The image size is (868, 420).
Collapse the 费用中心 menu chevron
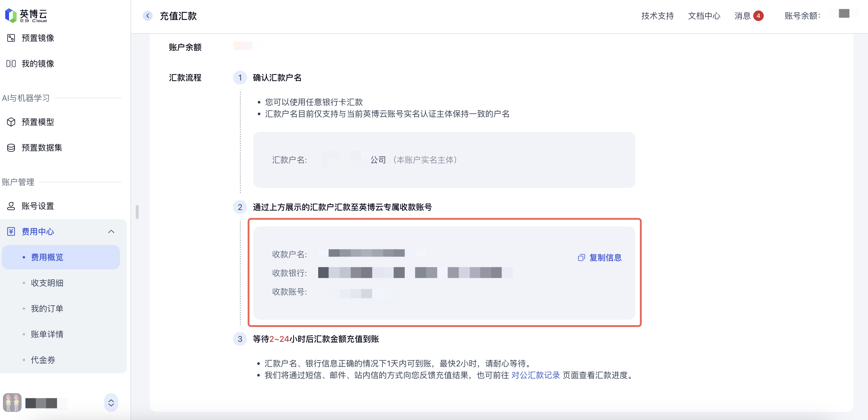(111, 231)
